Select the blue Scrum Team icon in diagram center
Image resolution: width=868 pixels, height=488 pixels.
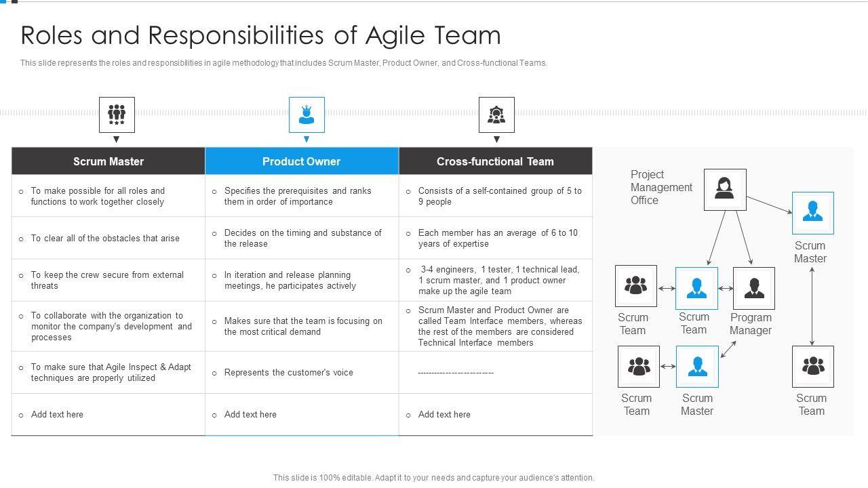coord(696,288)
